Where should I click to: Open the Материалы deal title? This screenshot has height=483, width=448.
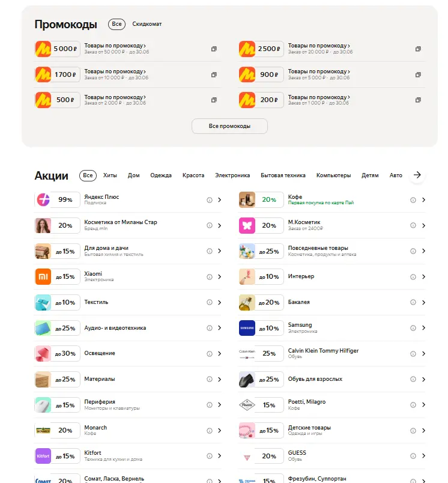pyautogui.click(x=100, y=379)
